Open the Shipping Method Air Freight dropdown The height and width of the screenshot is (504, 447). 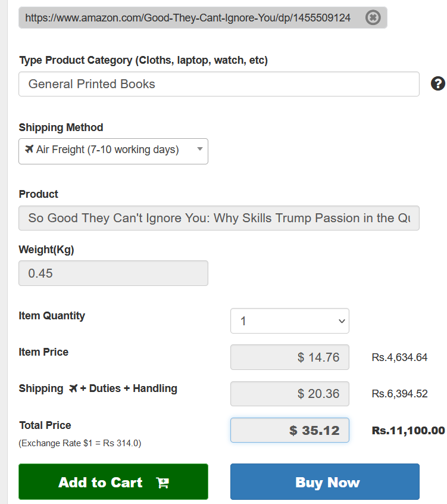[113, 151]
